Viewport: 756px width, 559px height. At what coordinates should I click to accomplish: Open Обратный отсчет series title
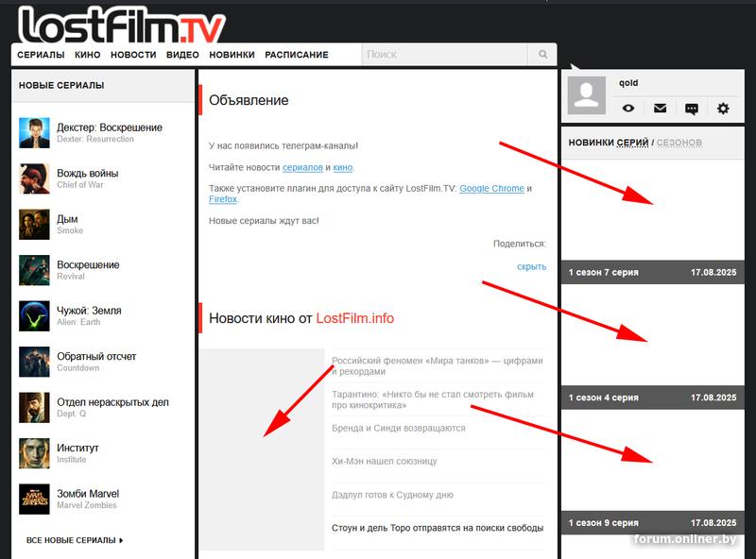click(x=96, y=357)
